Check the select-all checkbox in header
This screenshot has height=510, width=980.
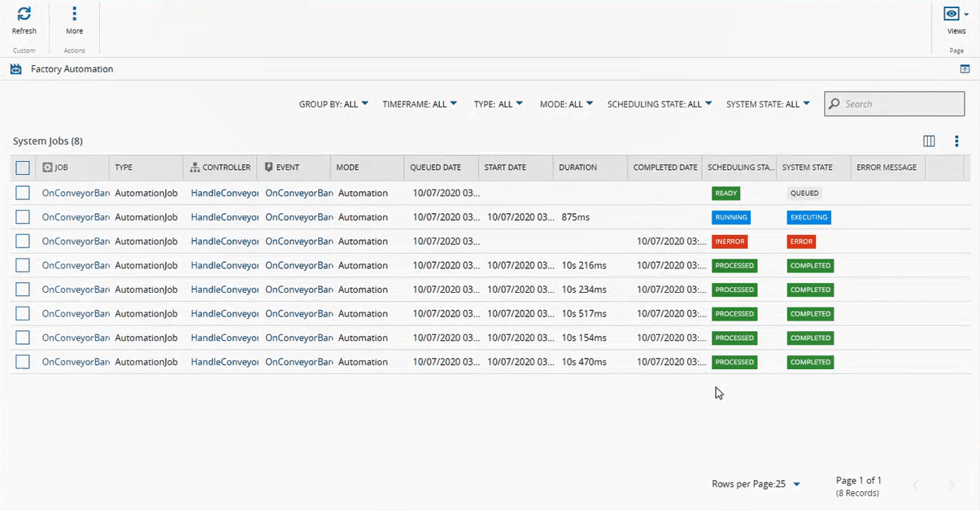23,168
